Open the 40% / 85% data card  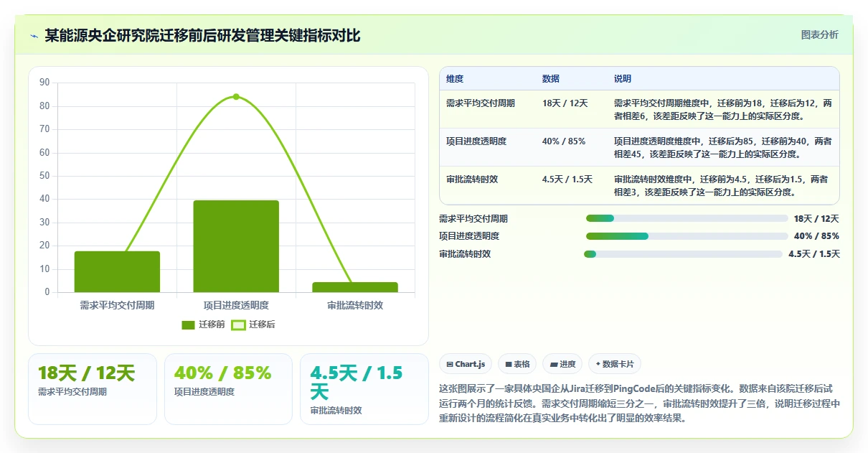(x=228, y=389)
